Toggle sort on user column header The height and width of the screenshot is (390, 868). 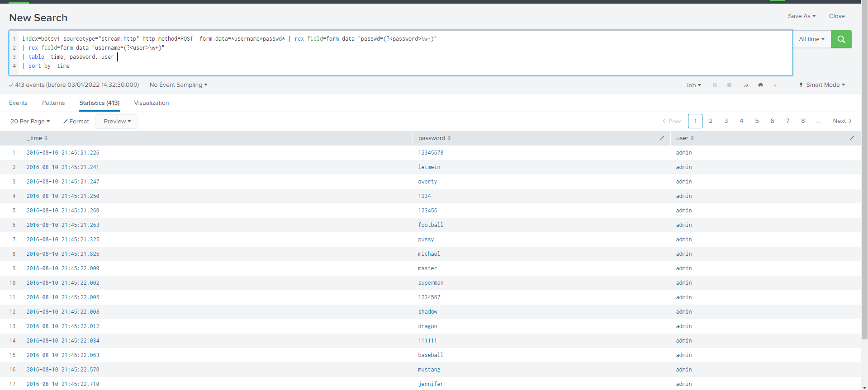pos(685,138)
